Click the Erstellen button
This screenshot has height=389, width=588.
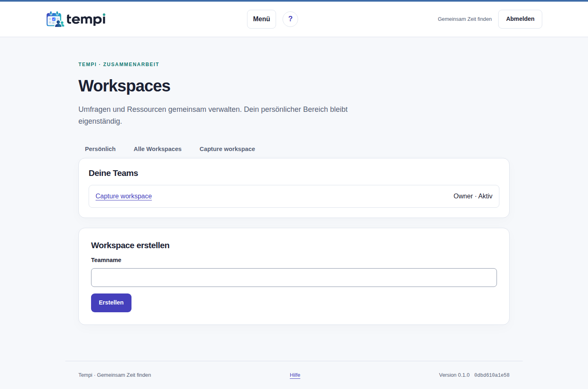click(111, 303)
